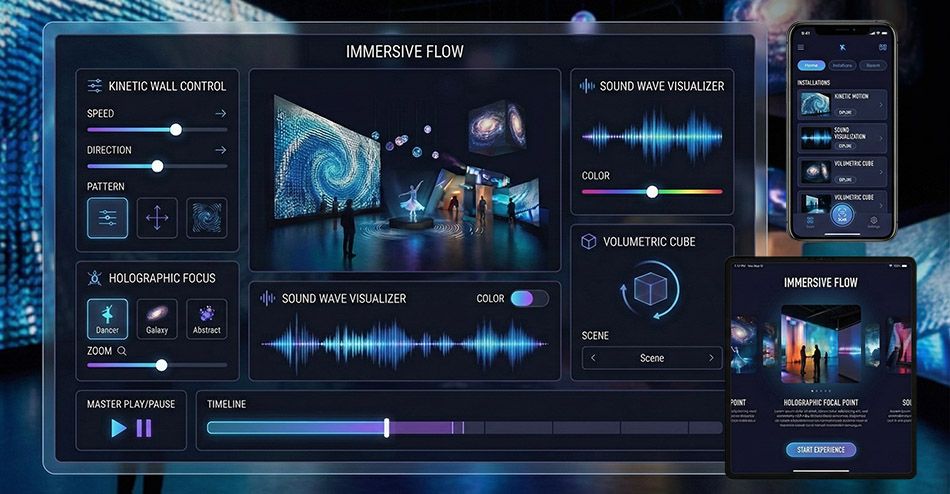The height and width of the screenshot is (494, 950).
Task: Click the waveform icon in the right-hand Sound Wave Visualizer header
Action: pos(586,86)
